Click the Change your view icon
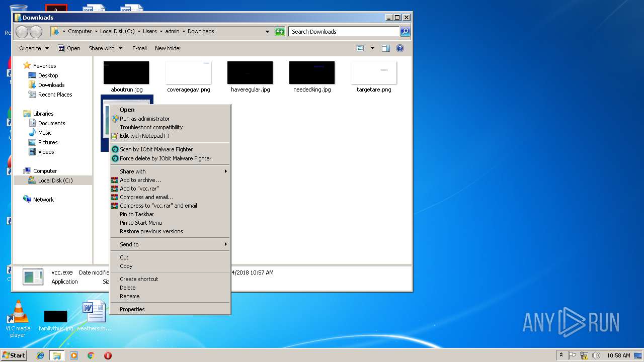 pos(360,48)
